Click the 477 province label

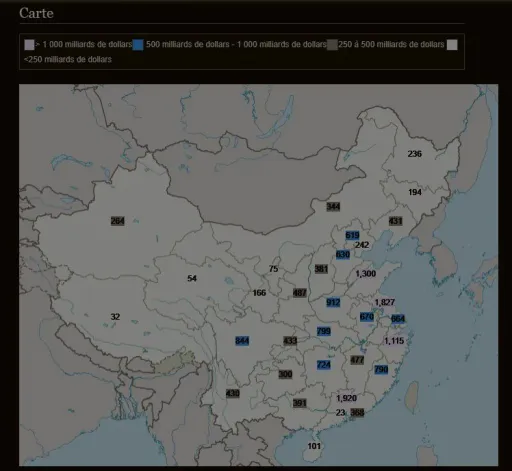pyautogui.click(x=357, y=360)
